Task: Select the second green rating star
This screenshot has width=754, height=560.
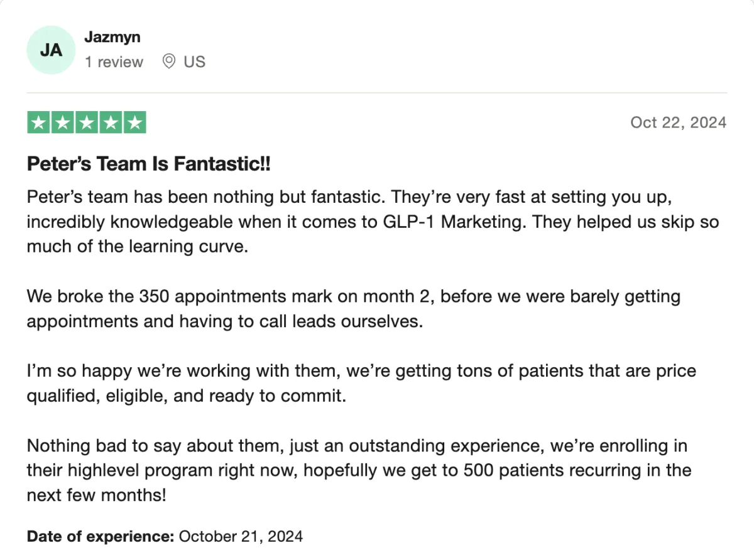Action: pos(63,122)
